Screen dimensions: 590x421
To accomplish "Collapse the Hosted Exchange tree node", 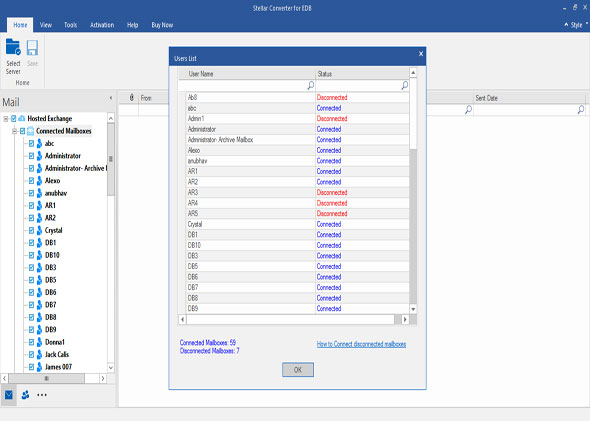I will click(x=6, y=119).
